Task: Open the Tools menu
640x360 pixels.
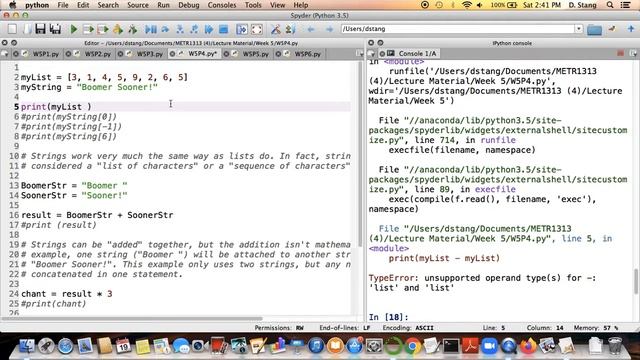Action: click(x=253, y=5)
